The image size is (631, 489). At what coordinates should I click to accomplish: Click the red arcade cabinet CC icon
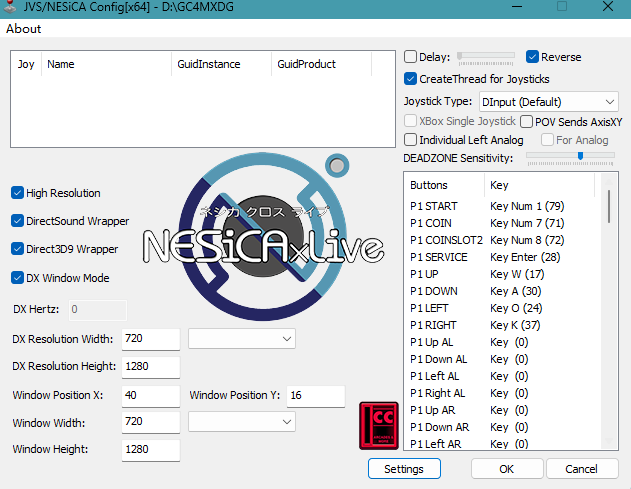(x=379, y=425)
